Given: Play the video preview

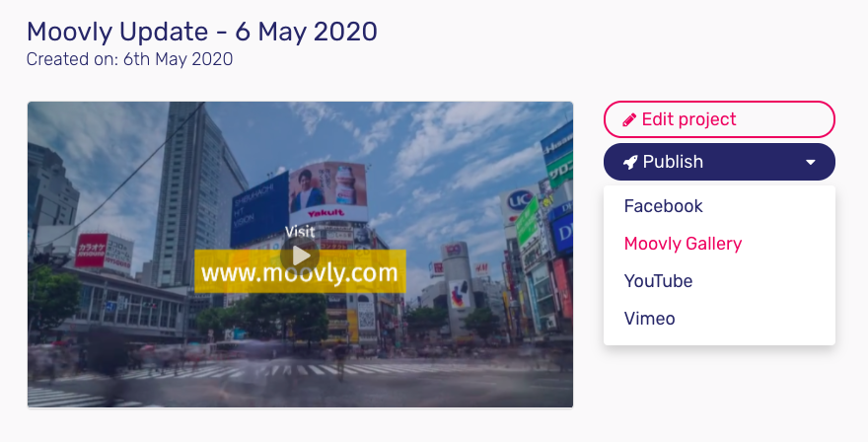Looking at the screenshot, I should click(300, 256).
